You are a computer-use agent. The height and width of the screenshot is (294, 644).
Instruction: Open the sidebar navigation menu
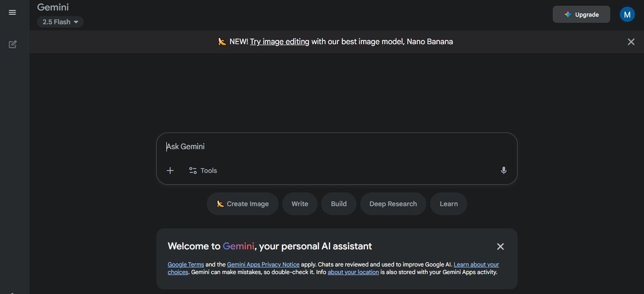click(12, 12)
